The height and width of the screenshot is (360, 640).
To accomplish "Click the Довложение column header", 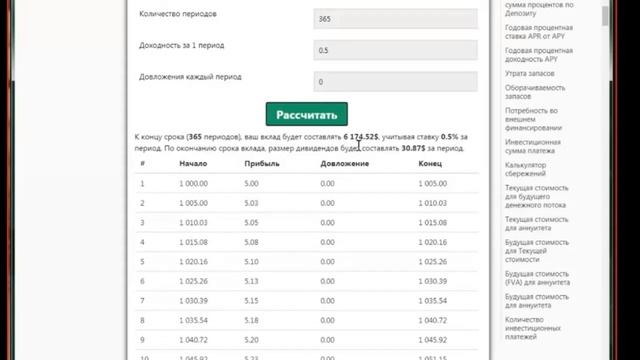I will (x=344, y=163).
